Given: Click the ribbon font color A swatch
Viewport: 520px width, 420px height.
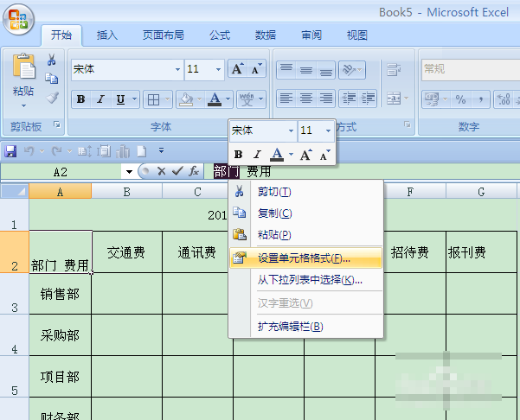Looking at the screenshot, I should (x=215, y=99).
